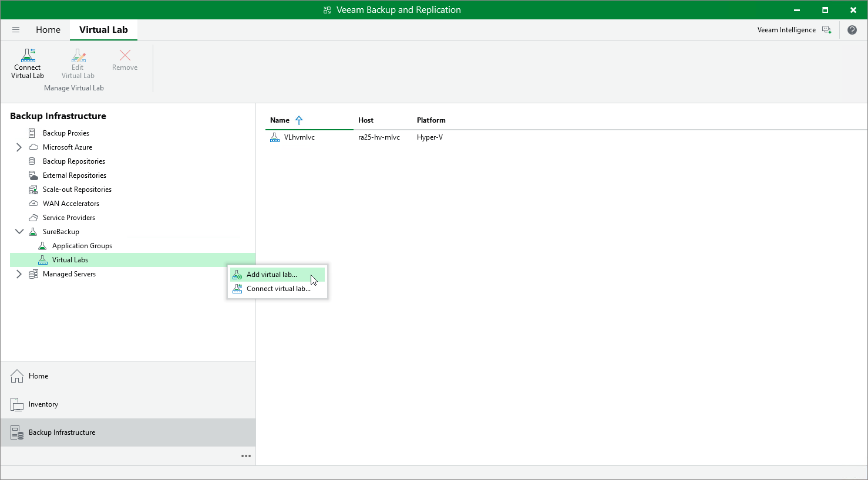Screen dimensions: 868x480
Task: Click the Inventory view icon
Action: (x=17, y=404)
